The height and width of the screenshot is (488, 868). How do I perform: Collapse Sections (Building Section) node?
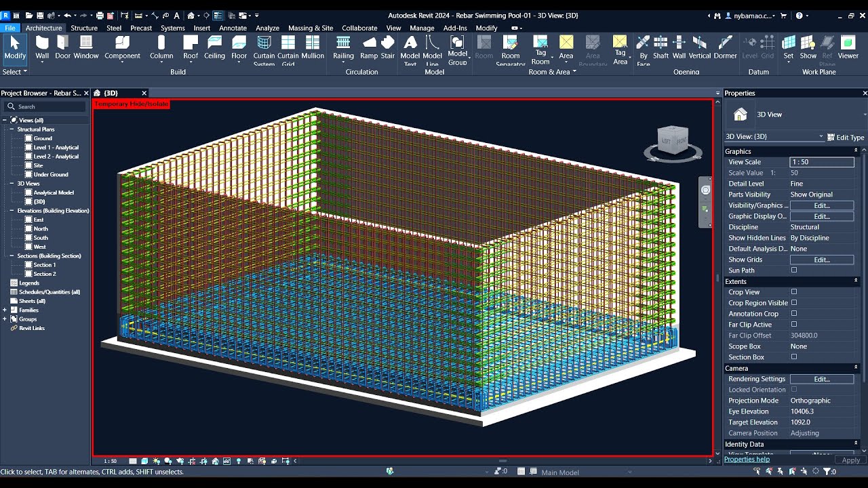pyautogui.click(x=12, y=256)
